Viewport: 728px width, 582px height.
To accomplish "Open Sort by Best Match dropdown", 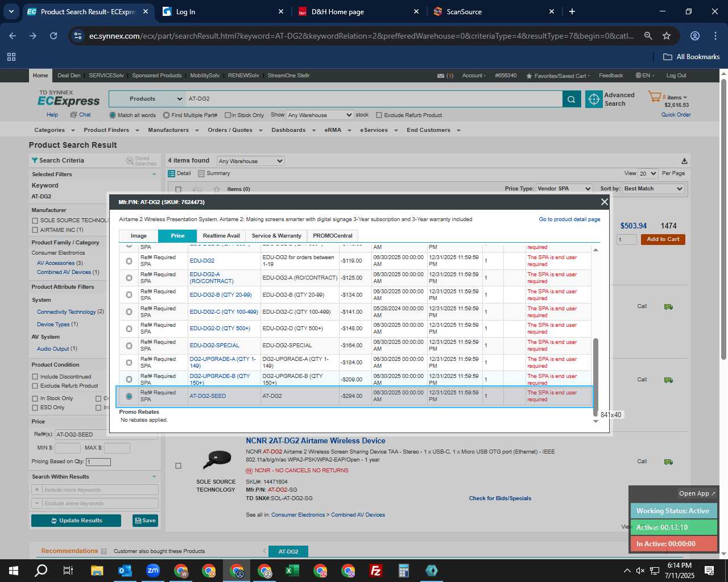I will (653, 189).
